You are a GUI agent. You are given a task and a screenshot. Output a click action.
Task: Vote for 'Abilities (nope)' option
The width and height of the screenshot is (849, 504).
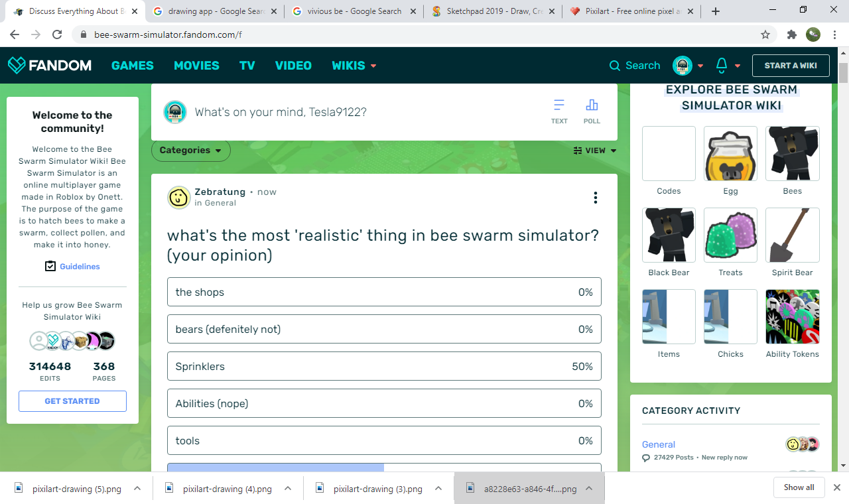point(384,403)
